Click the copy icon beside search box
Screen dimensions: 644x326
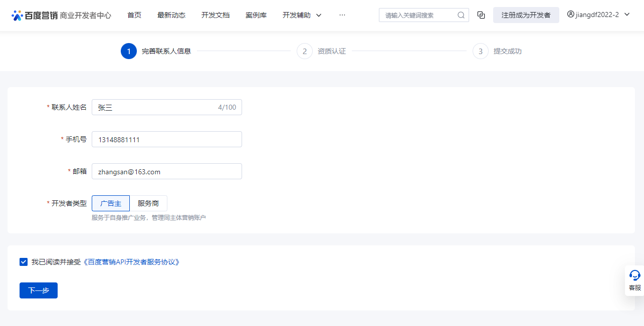click(x=481, y=15)
